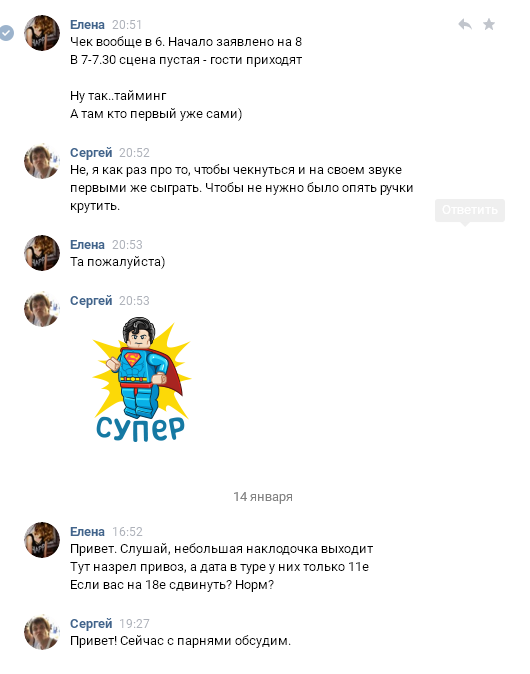Click the reply arrow icon on Елена's message
530x674 pixels.
click(465, 24)
